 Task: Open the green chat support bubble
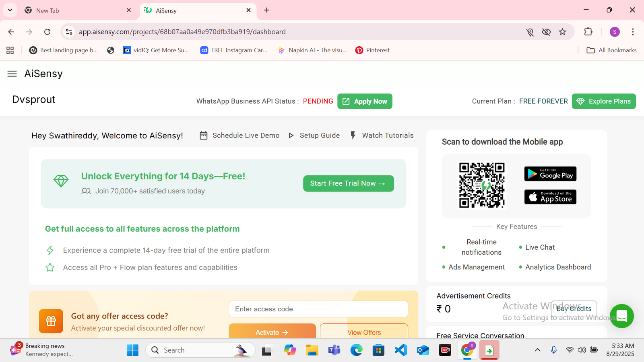pos(621,316)
